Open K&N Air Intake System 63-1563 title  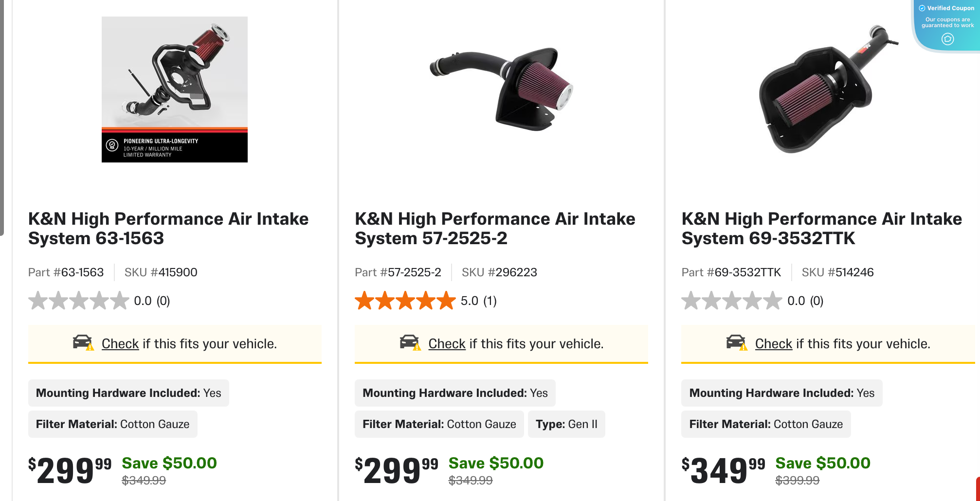(x=168, y=228)
